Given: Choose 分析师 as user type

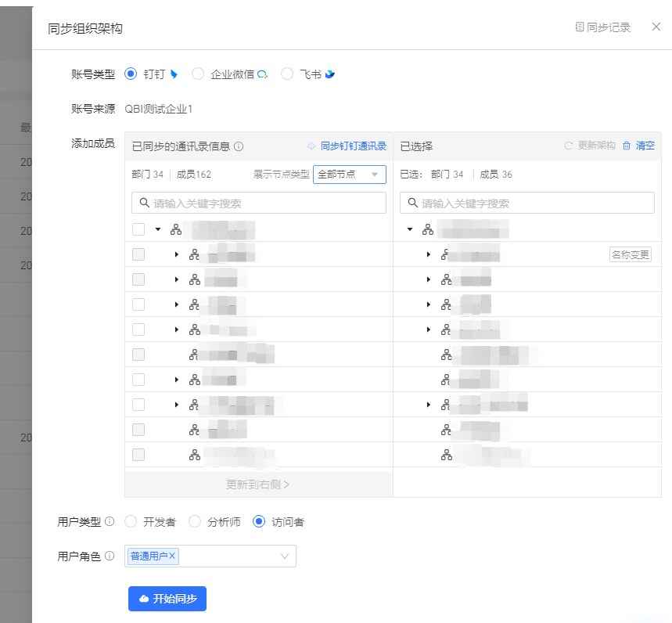Looking at the screenshot, I should (x=195, y=522).
